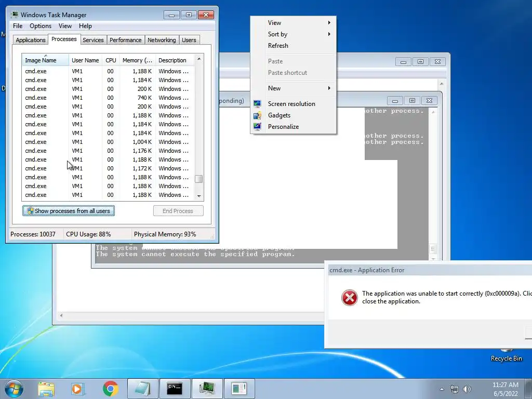Maximize the back Notepad window

coord(420,62)
